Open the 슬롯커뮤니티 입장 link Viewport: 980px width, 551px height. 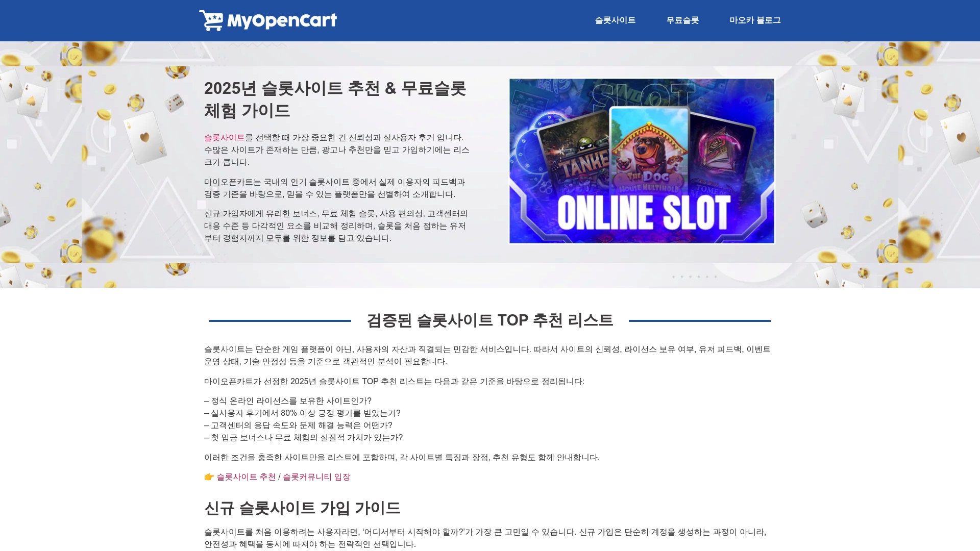tap(317, 477)
